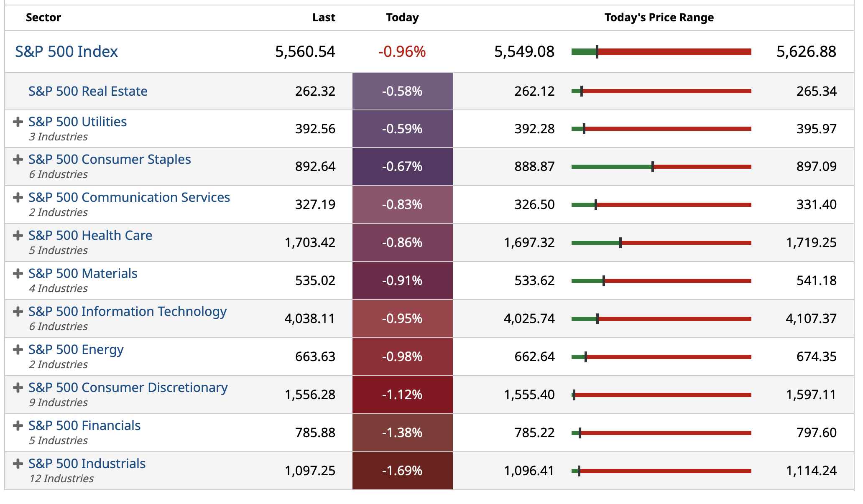This screenshot has height=504, width=863.
Task: Expand the S&P 500 Utilities industries
Action: point(18,122)
